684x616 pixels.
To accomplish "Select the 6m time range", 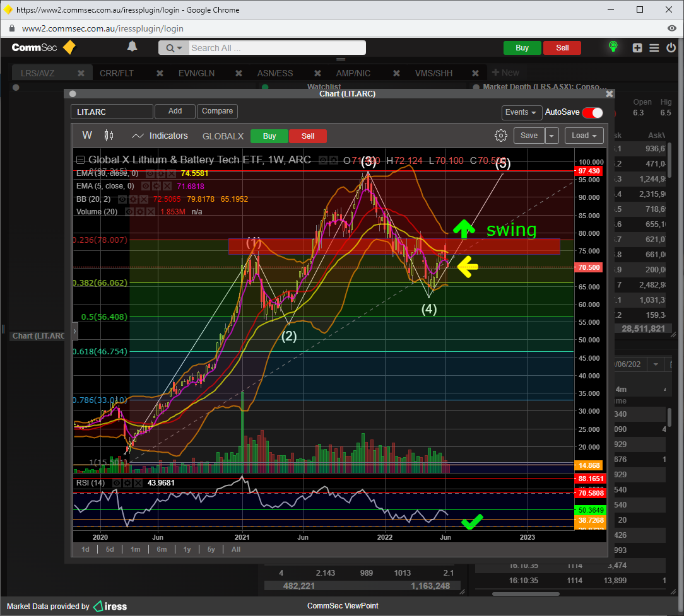I will [162, 549].
